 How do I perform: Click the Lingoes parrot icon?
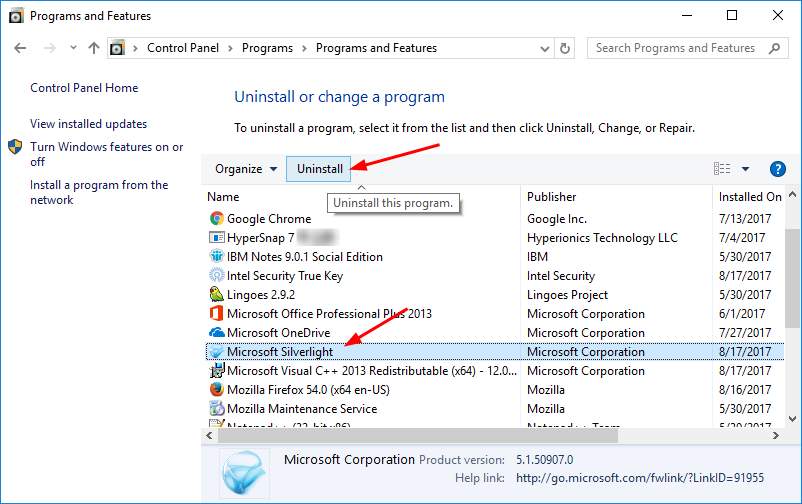217,294
